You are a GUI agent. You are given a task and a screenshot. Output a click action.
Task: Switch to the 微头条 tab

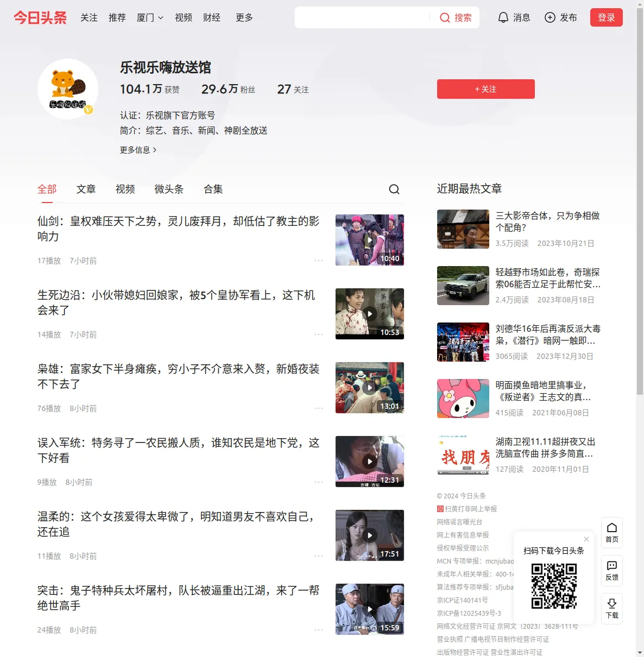(x=169, y=189)
